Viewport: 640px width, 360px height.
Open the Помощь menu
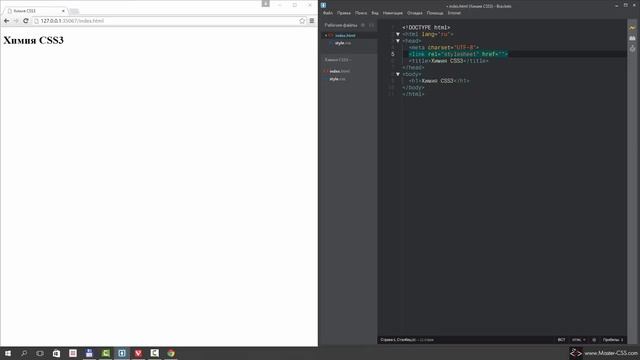[435, 13]
